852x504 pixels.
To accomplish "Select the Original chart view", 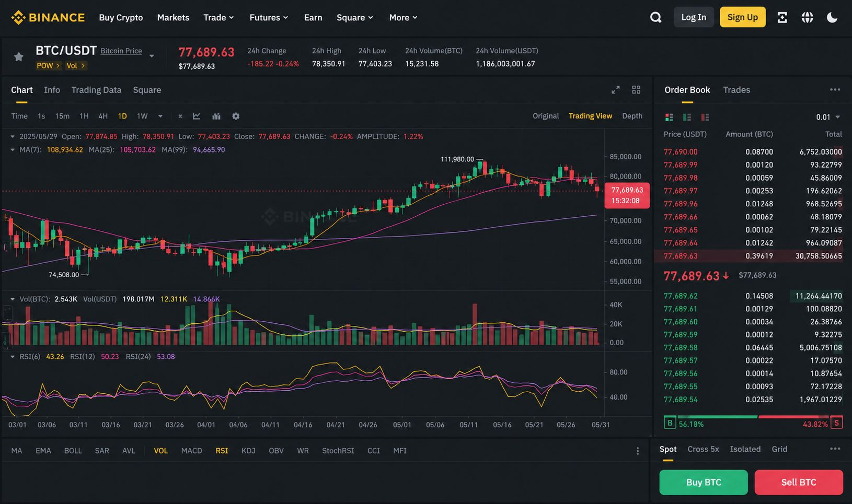I will pyautogui.click(x=546, y=116).
